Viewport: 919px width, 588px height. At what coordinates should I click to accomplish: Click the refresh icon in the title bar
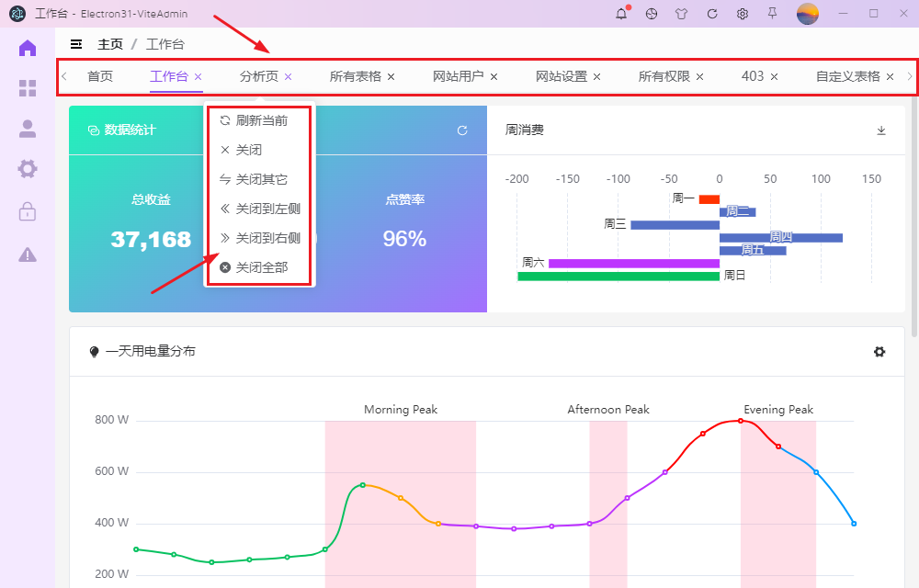pyautogui.click(x=712, y=14)
